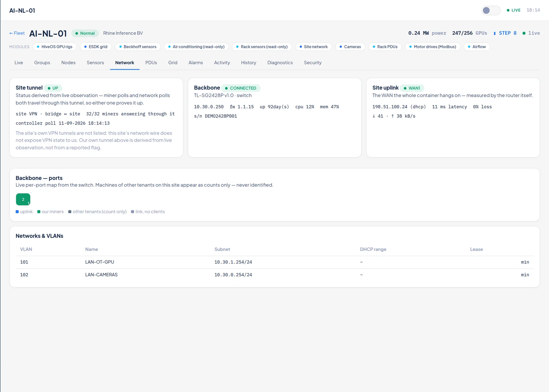Click the green backbone port 2 block

[23, 199]
